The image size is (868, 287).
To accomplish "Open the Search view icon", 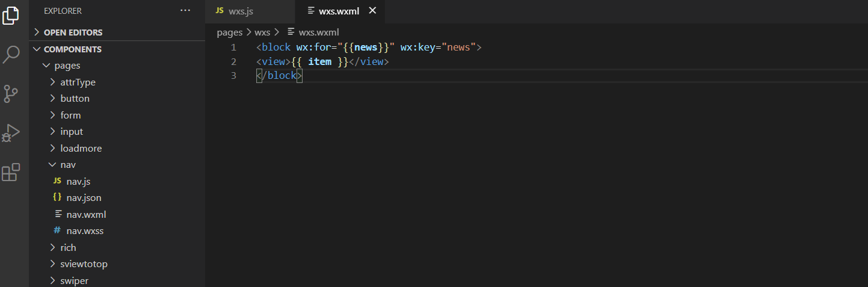I will [x=11, y=54].
